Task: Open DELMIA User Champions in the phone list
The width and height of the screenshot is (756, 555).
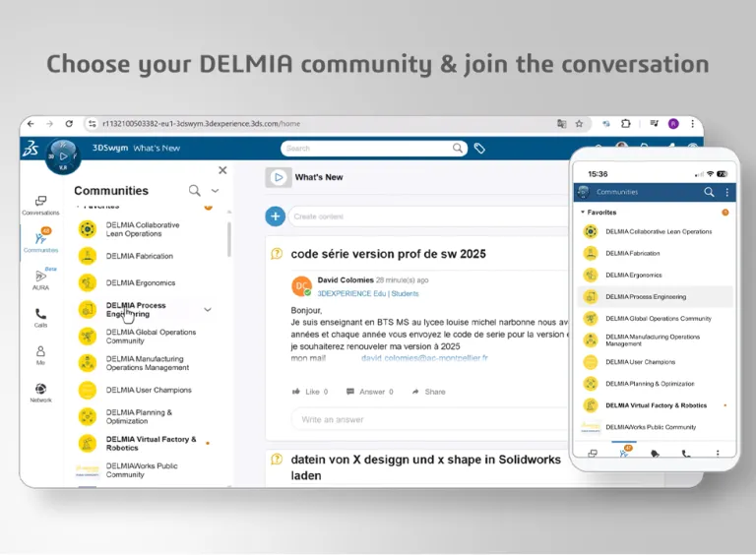Action: point(655,362)
